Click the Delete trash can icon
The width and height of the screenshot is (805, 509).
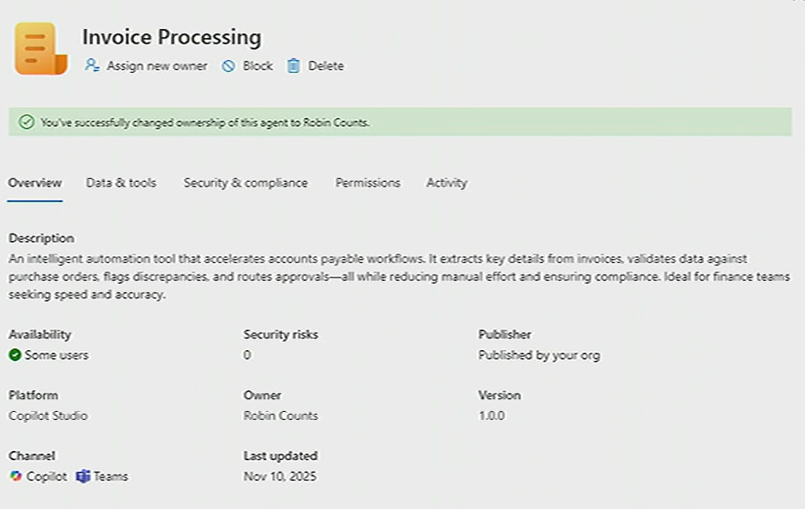point(294,66)
